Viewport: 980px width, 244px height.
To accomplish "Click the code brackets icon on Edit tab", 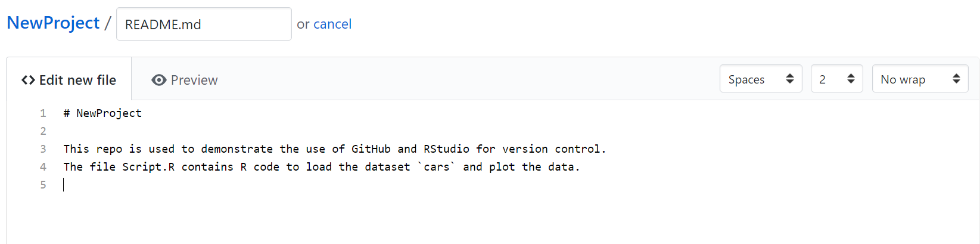I will coord(28,80).
